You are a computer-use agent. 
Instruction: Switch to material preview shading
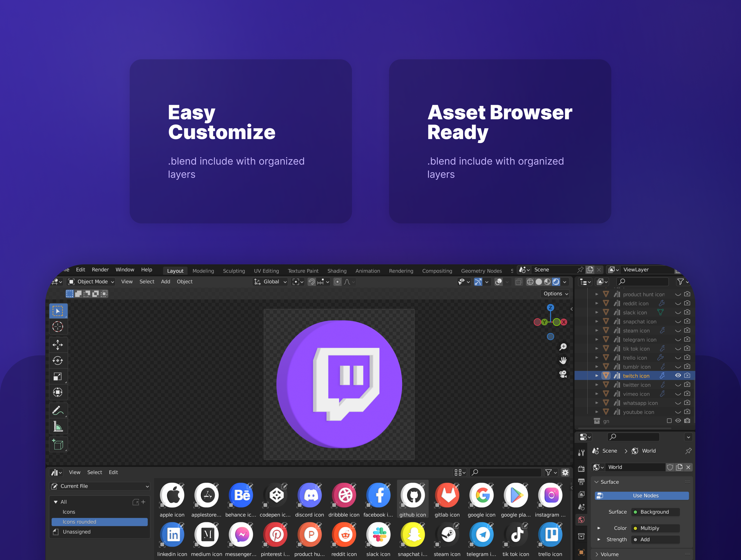coord(547,282)
